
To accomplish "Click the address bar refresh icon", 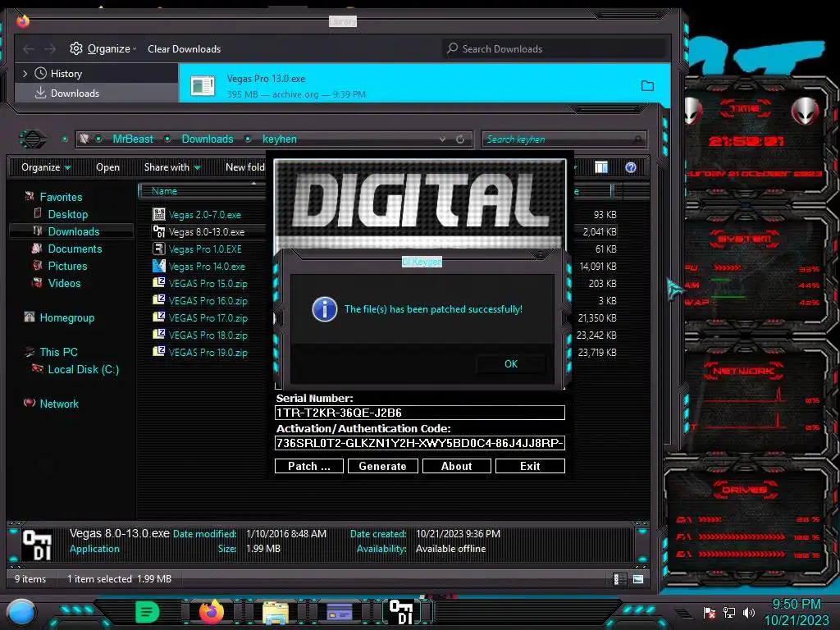I will tap(460, 139).
